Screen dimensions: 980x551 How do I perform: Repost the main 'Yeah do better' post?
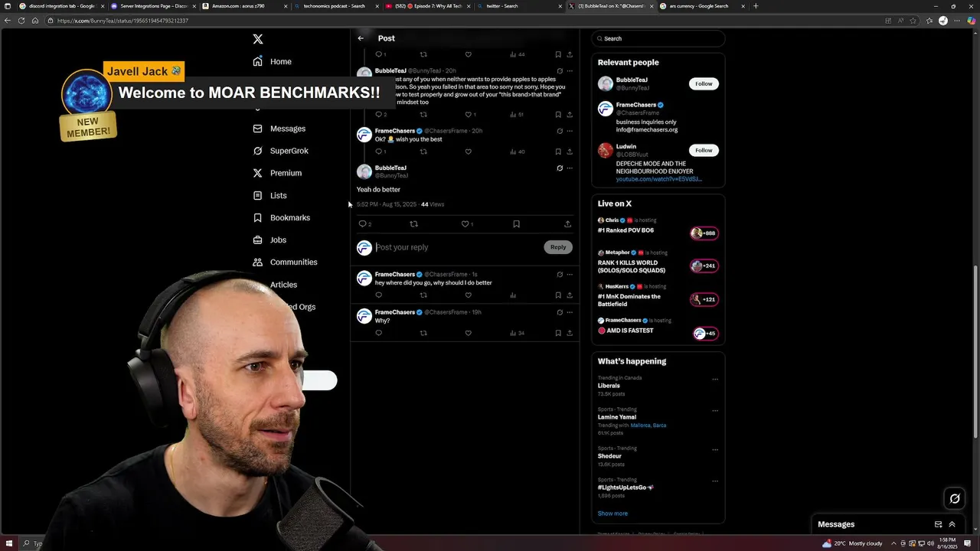414,224
